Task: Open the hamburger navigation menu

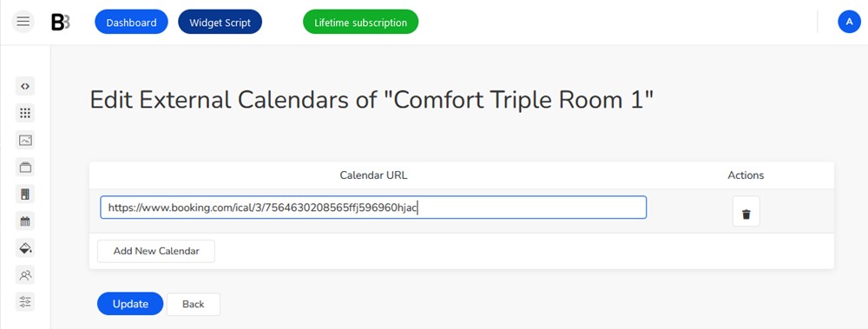Action: pyautogui.click(x=23, y=23)
